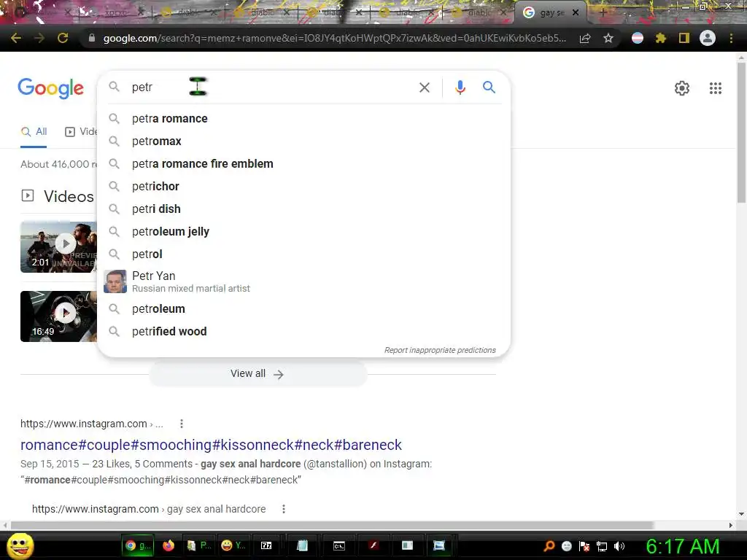Open the Notepad taskbar item
Viewport: 747px width, 560px height.
click(x=302, y=545)
